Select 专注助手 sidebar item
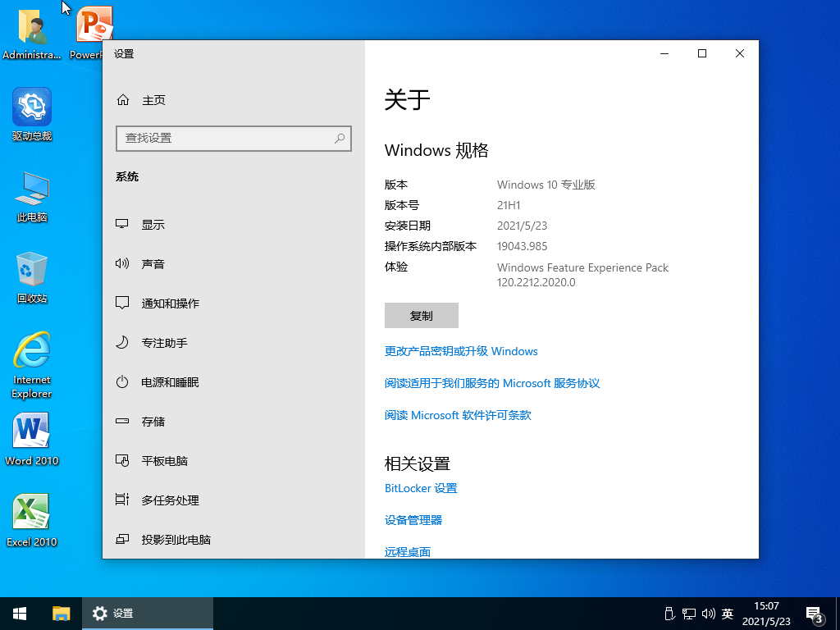The image size is (840, 630). pos(234,342)
